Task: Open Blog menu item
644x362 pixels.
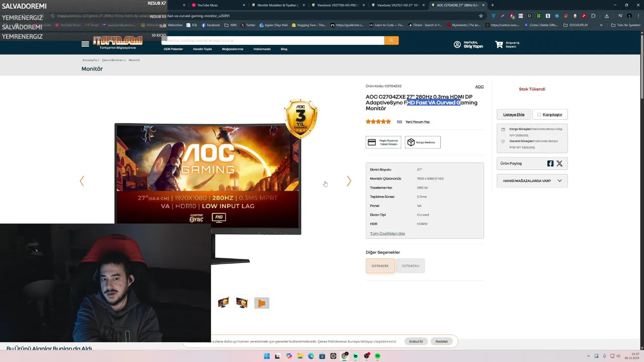Action: (x=284, y=49)
